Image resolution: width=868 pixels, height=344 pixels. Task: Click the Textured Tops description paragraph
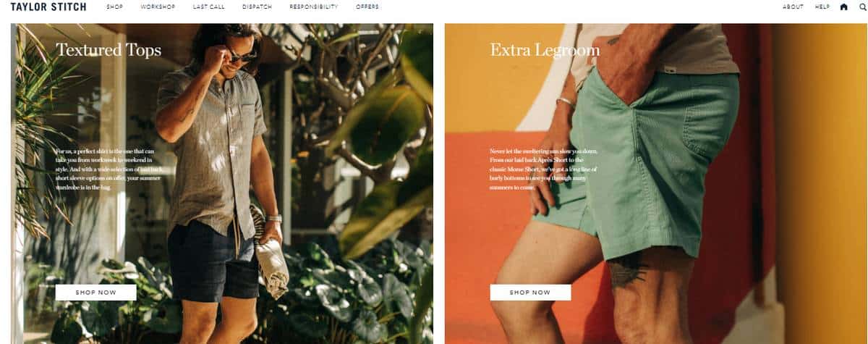[109, 169]
